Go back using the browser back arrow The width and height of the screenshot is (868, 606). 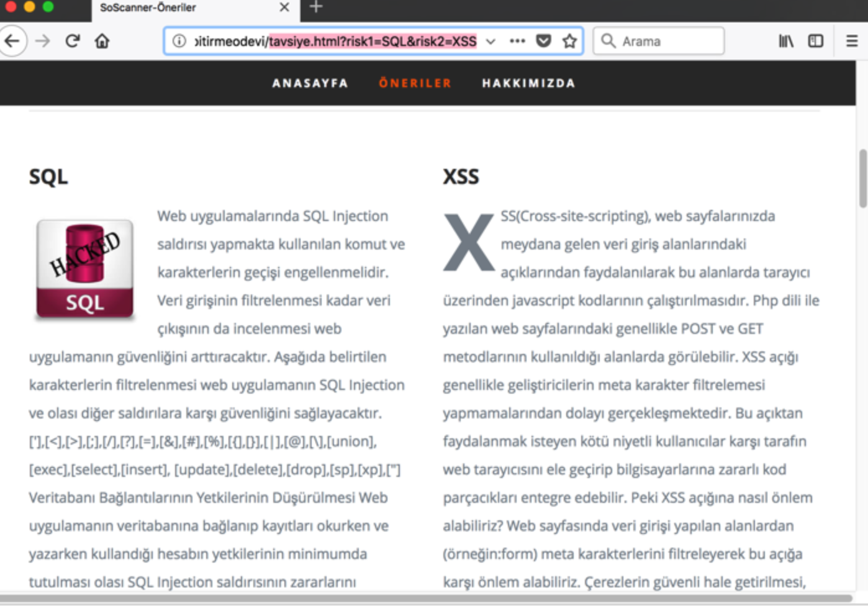pos(12,41)
